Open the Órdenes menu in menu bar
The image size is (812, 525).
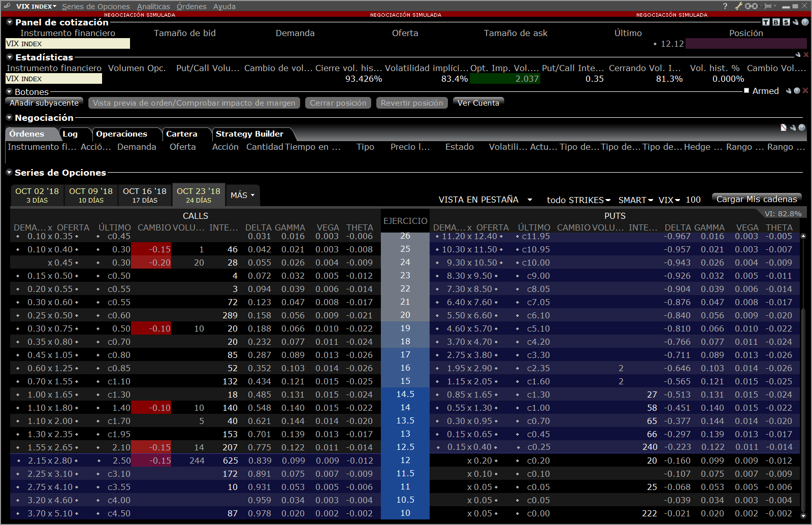[191, 7]
